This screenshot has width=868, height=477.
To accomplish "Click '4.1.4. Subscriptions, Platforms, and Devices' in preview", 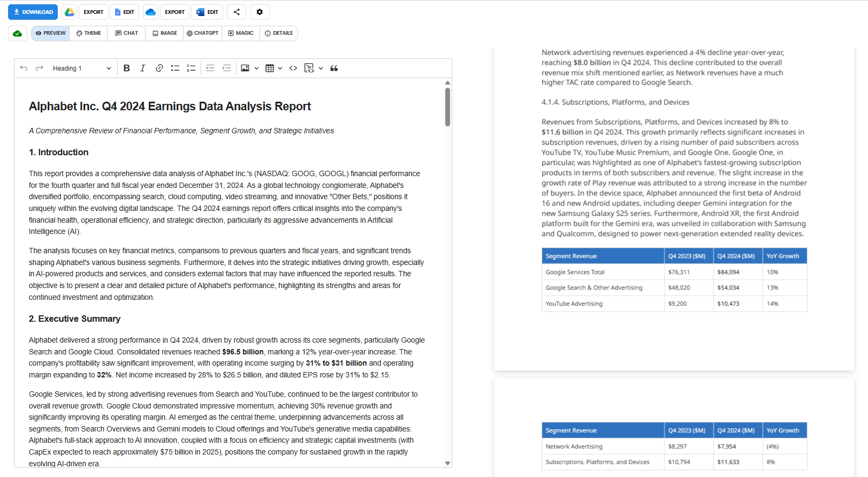I will 615,102.
